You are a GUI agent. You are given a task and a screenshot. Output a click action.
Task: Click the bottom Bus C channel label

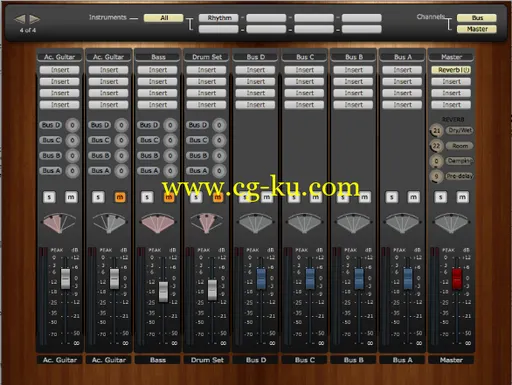pyautogui.click(x=305, y=360)
